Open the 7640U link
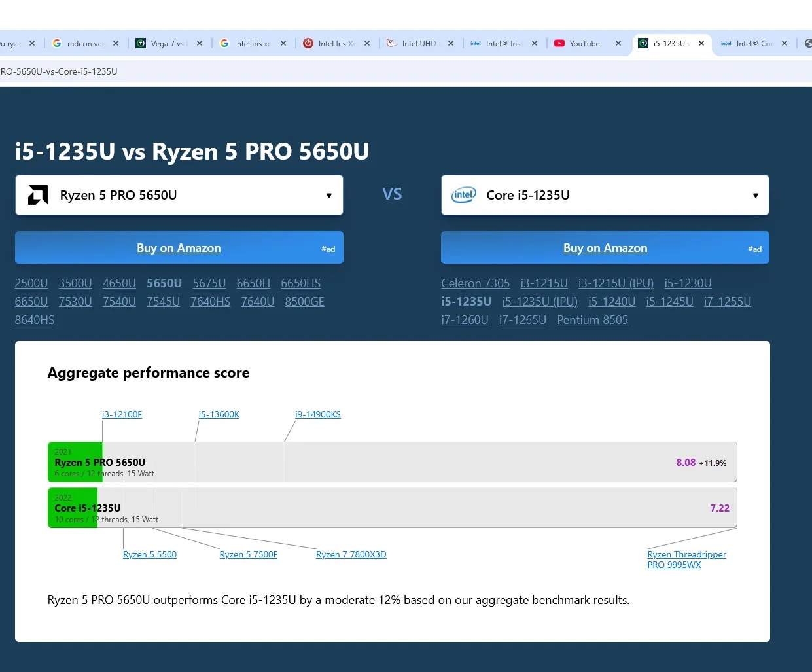Image resolution: width=812 pixels, height=672 pixels. pyautogui.click(x=258, y=302)
